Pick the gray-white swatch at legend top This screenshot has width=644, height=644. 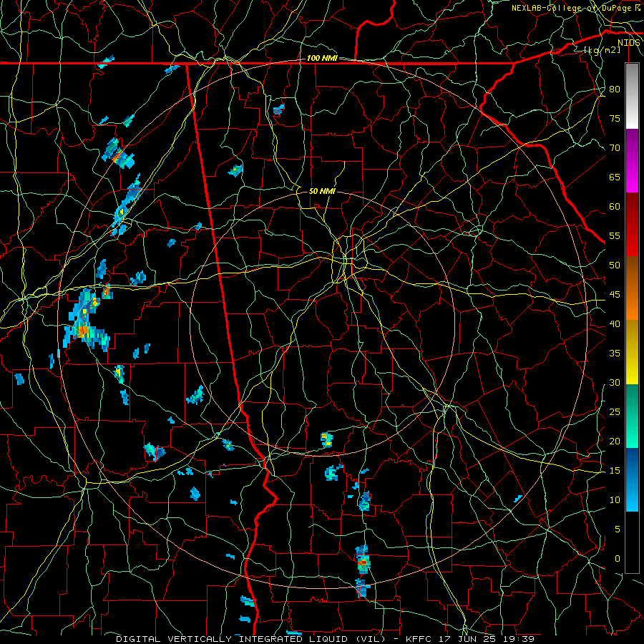[x=632, y=96]
